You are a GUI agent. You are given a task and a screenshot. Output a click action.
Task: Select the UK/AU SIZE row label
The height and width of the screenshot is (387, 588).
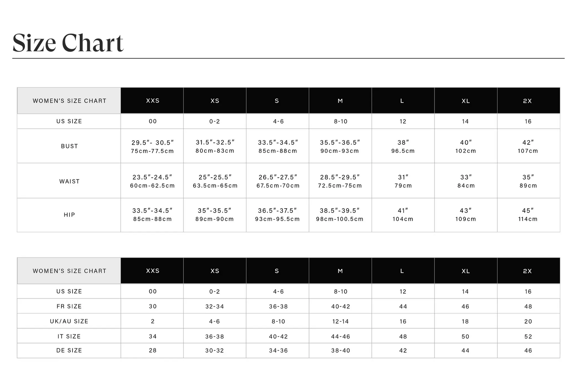pos(69,321)
